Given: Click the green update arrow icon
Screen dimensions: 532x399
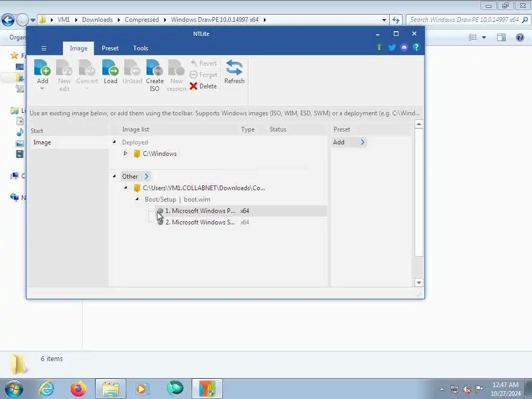Looking at the screenshot, I should pos(379,47).
